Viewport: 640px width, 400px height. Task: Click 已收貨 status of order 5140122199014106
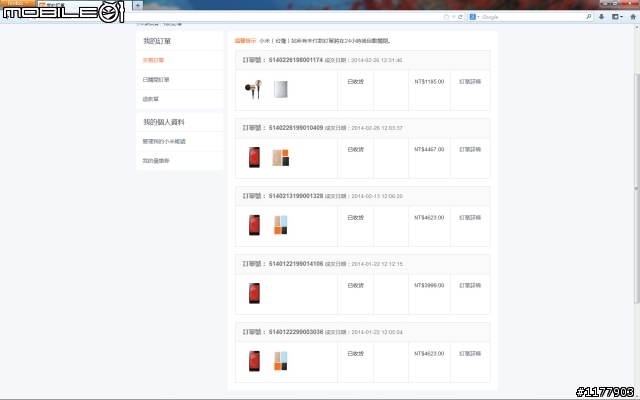356,285
